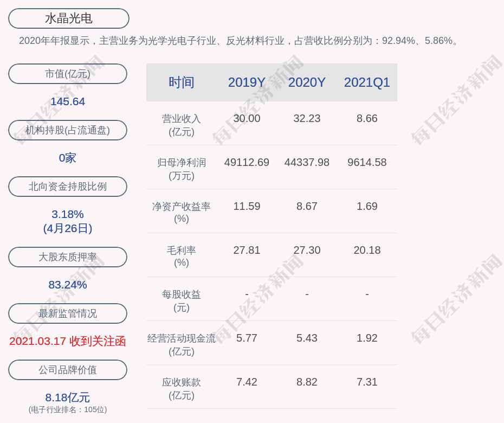Click the 大股东质押率 label pill
The height and width of the screenshot is (423, 504).
(x=68, y=257)
